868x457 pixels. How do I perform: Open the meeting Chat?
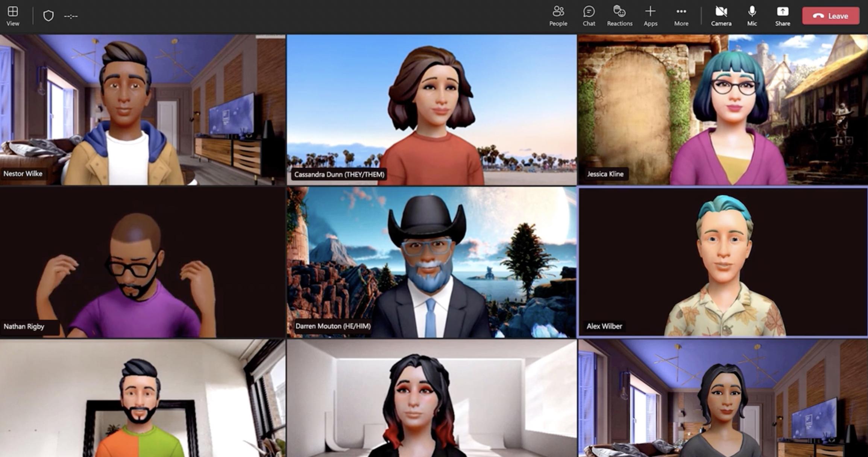[x=589, y=16]
